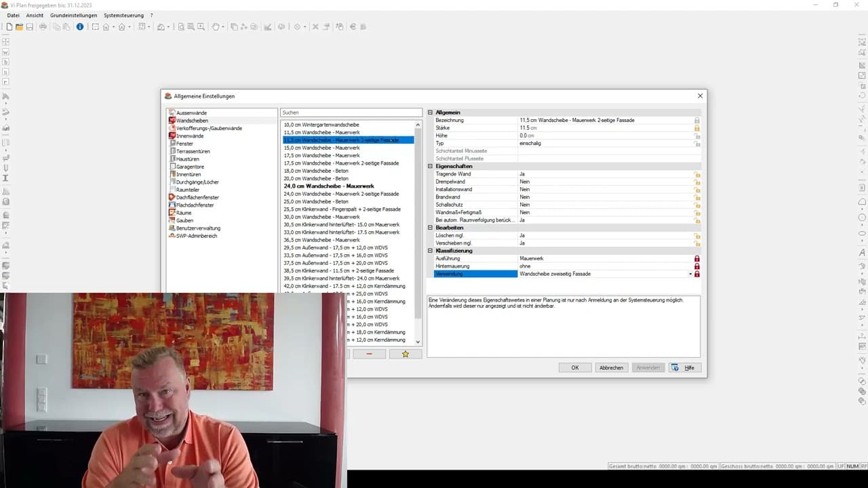Toggle the lock beside Tragende Wand
The image size is (868, 488).
click(696, 174)
